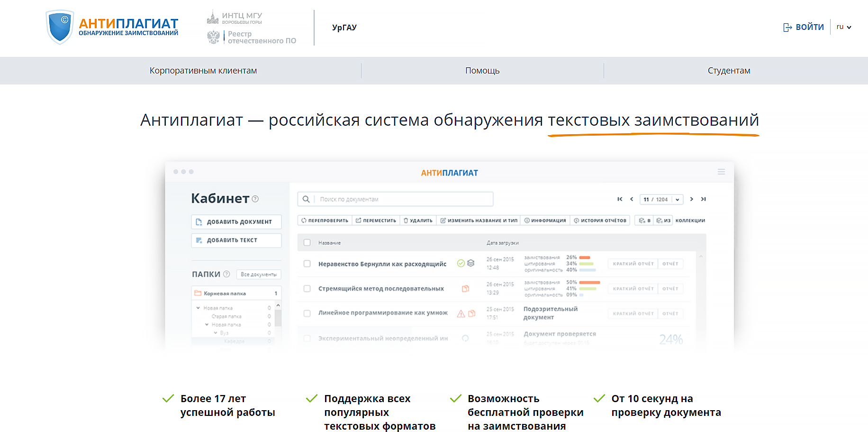Click the УрГАУ organization label

point(344,28)
